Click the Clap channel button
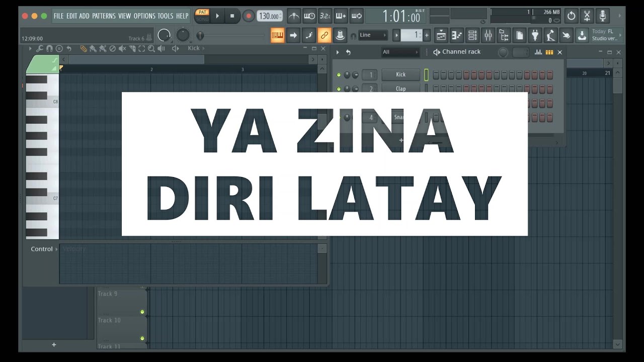The width and height of the screenshot is (644, 362). pos(401,89)
